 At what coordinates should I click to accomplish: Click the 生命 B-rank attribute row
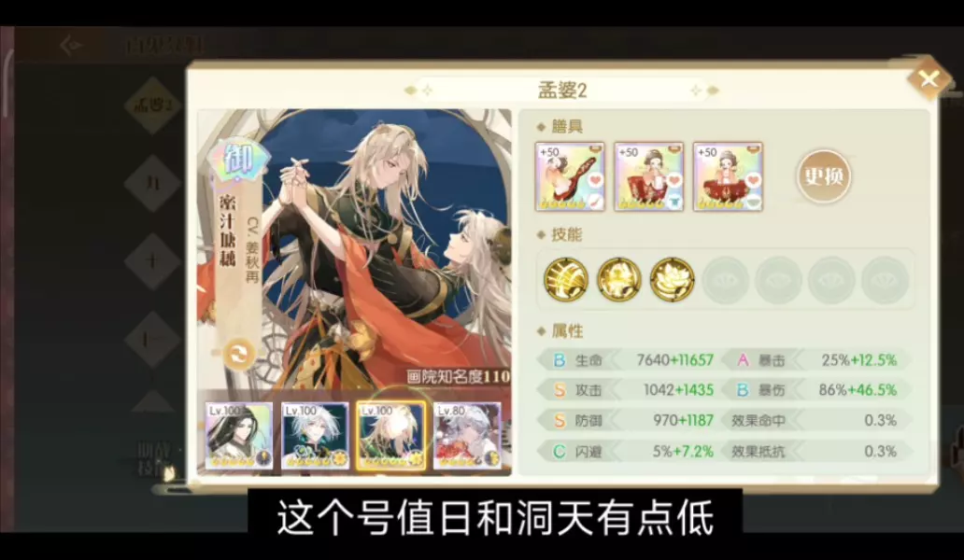(627, 360)
